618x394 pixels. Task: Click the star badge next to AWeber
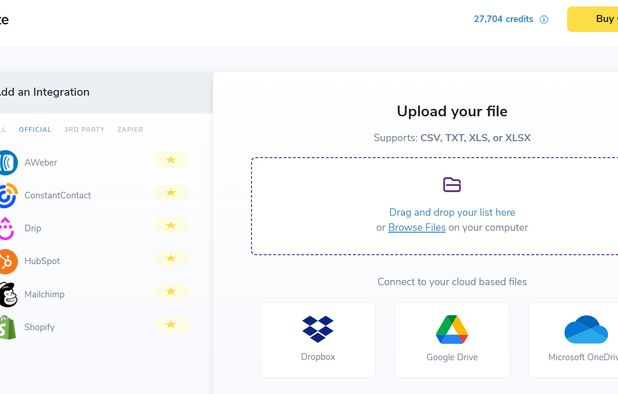[171, 160]
